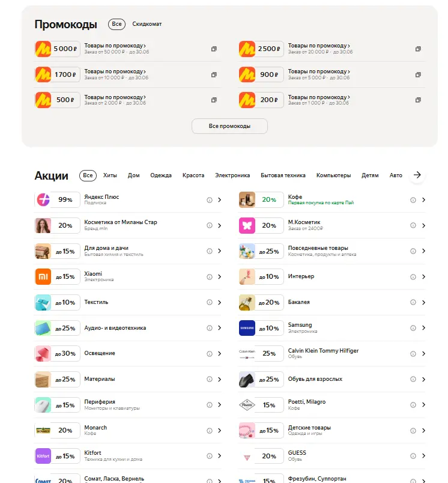Image resolution: width=448 pixels, height=483 pixels.
Task: Show info for Для дома и дачи
Action: coord(210,251)
